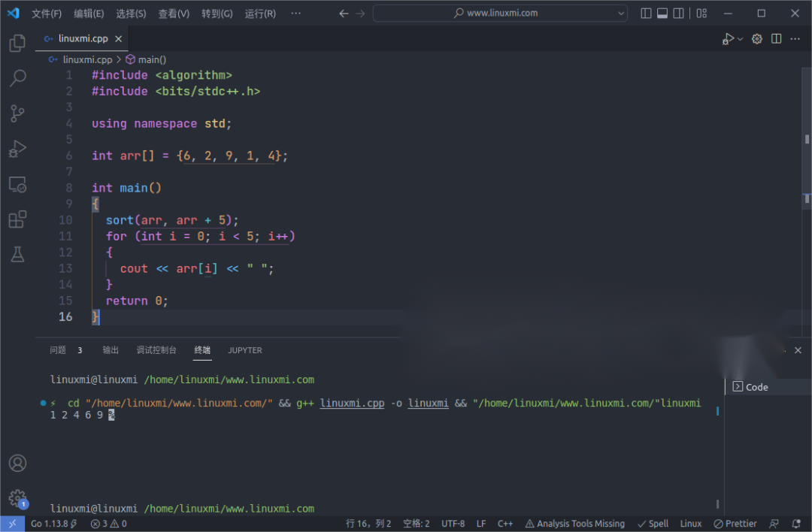Screen dimensions: 812x532
Task: Open the 编辑(E) menu
Action: click(x=89, y=14)
